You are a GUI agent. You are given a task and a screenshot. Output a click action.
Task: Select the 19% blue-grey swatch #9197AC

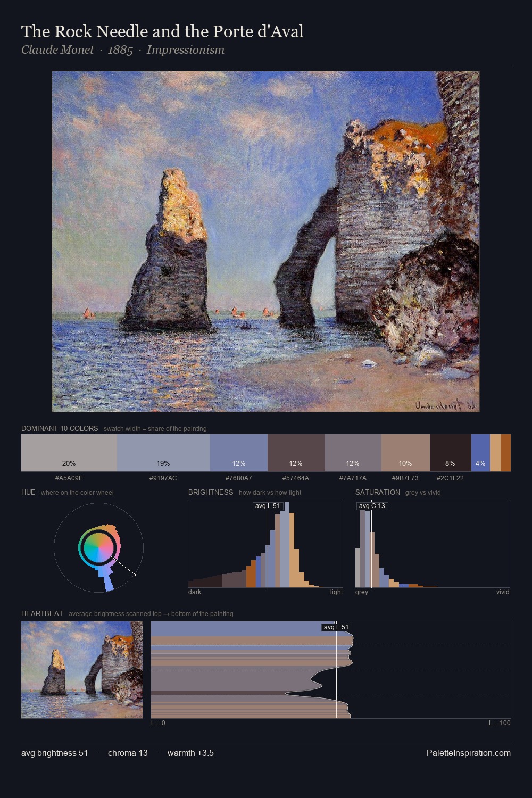pyautogui.click(x=163, y=453)
